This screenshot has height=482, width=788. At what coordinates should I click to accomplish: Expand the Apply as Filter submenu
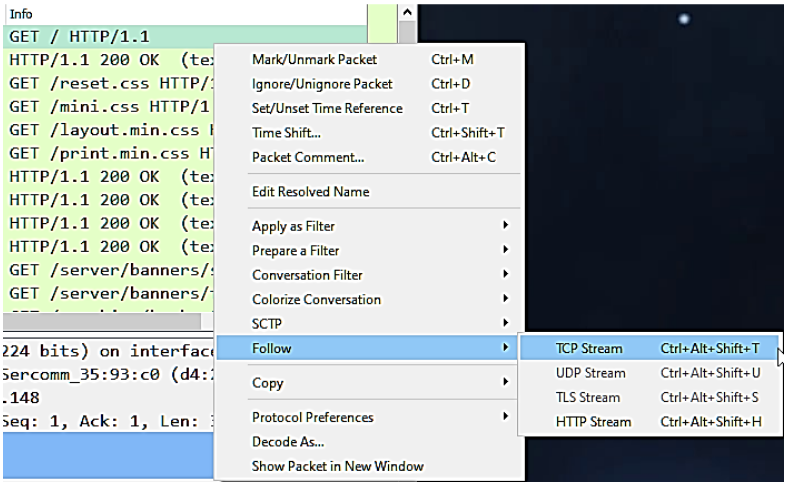(x=370, y=226)
